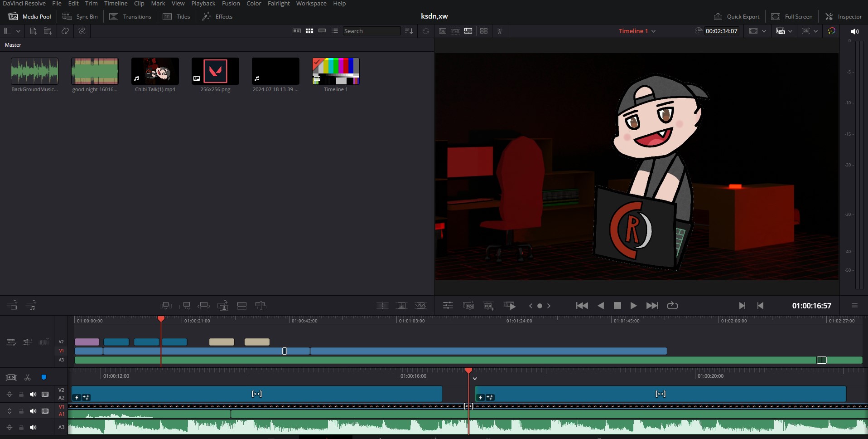
Task: Click the Smart Insert edit icon
Action: (x=166, y=306)
